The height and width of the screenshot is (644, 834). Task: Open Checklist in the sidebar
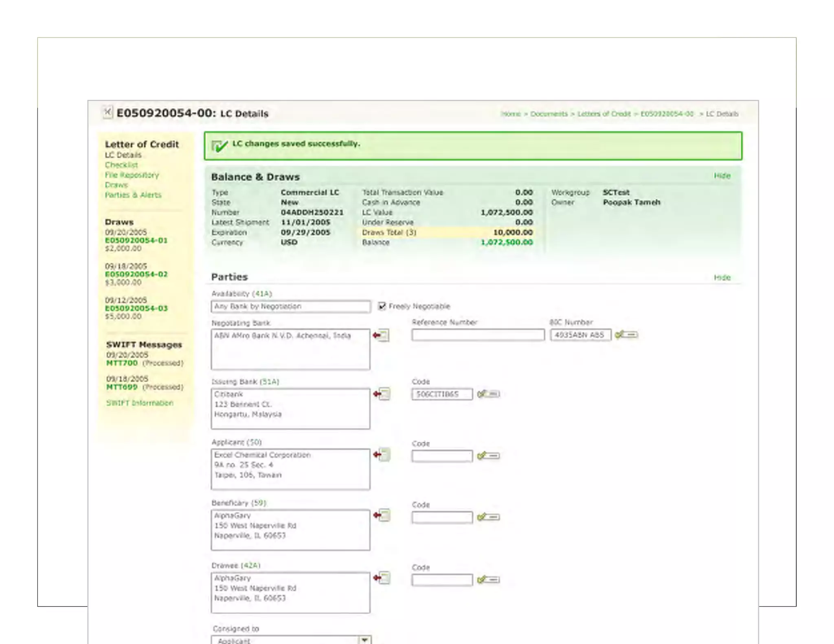click(x=121, y=165)
